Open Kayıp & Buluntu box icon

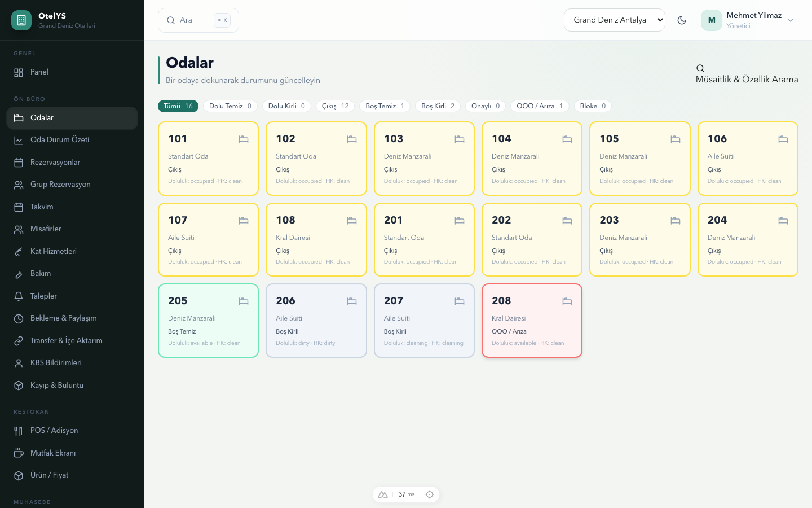19,386
